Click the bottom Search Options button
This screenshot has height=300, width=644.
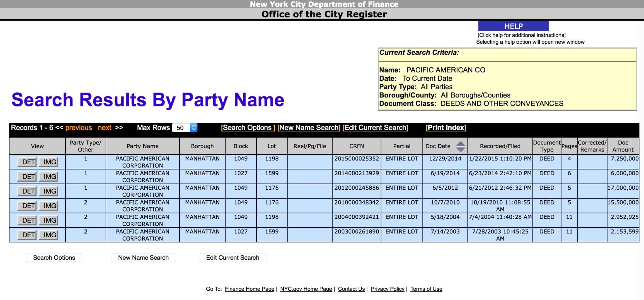click(54, 258)
